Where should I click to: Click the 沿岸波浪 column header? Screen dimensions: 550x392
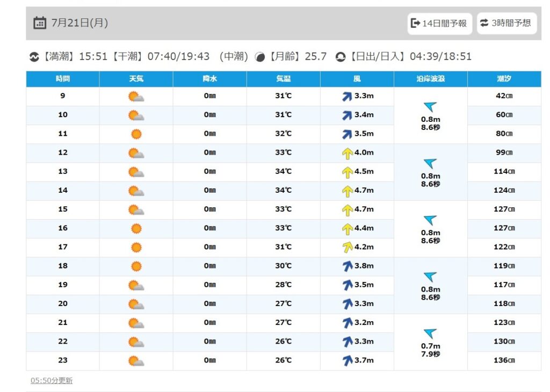(431, 79)
